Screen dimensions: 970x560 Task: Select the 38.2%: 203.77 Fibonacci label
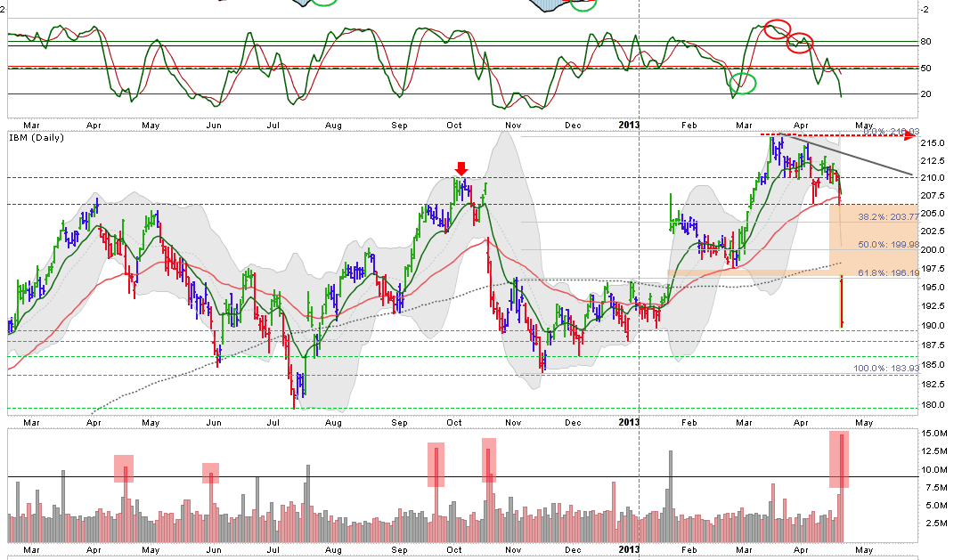[888, 217]
